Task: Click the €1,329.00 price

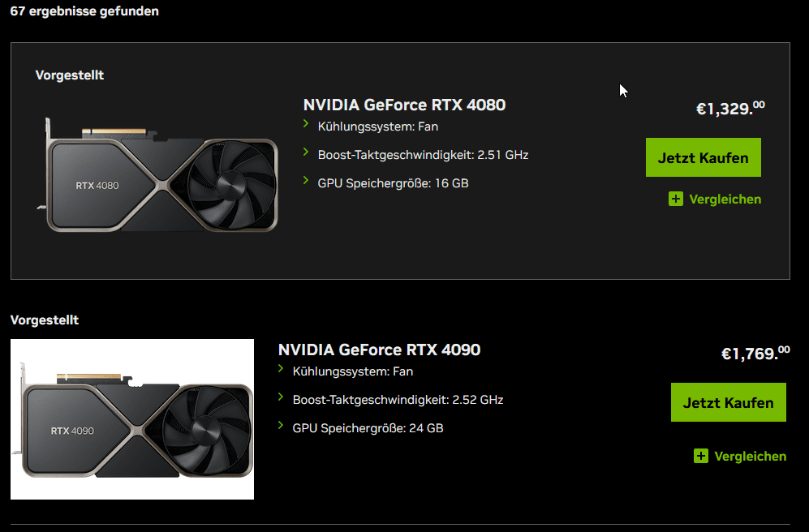Action: 730,108
